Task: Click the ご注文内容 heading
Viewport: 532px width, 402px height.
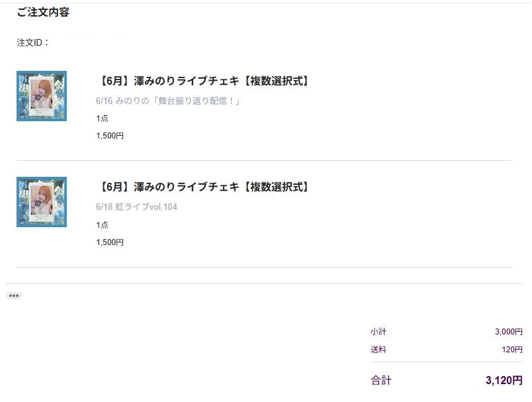Action: tap(43, 12)
